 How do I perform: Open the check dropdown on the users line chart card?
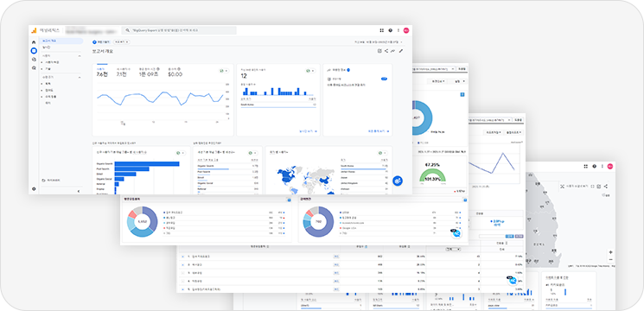(x=224, y=71)
